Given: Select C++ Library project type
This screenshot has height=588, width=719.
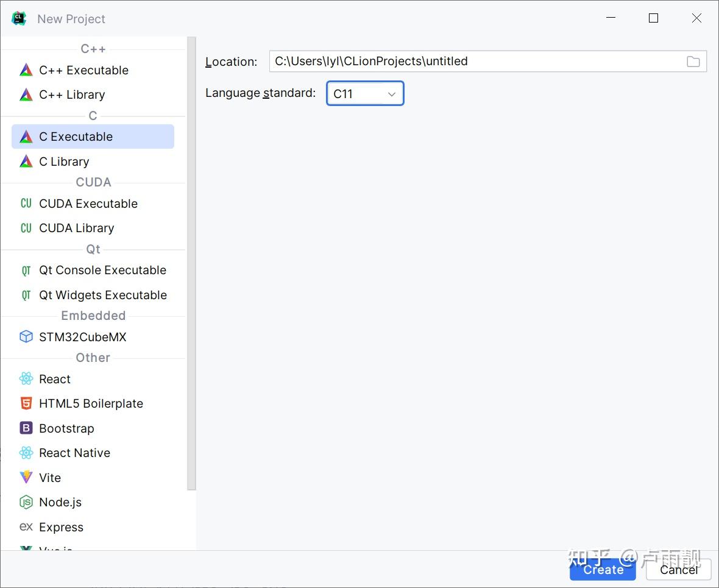Looking at the screenshot, I should coord(72,95).
